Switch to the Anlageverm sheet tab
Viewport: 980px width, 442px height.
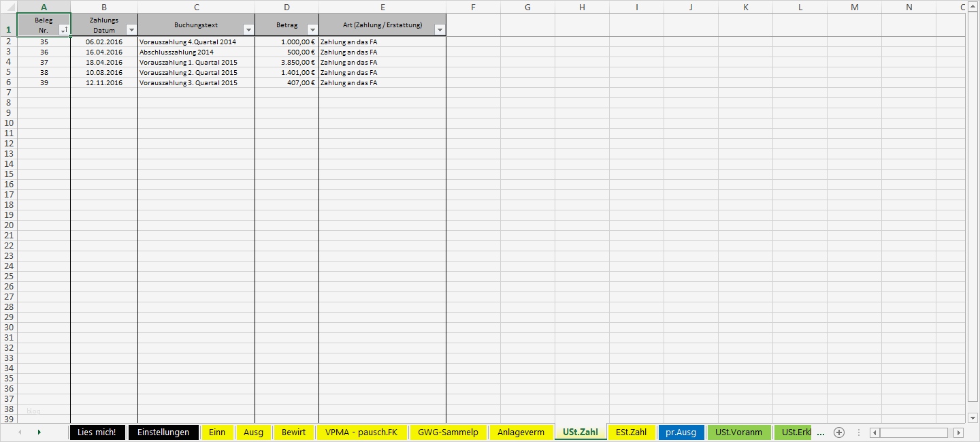[x=521, y=432]
